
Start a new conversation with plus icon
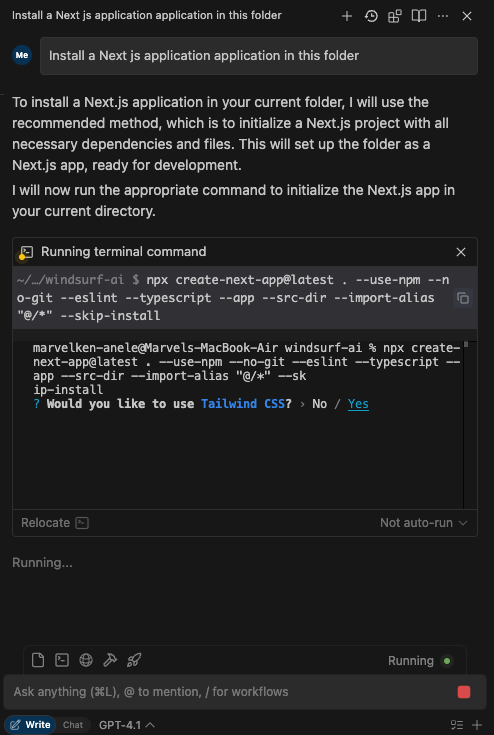347,16
